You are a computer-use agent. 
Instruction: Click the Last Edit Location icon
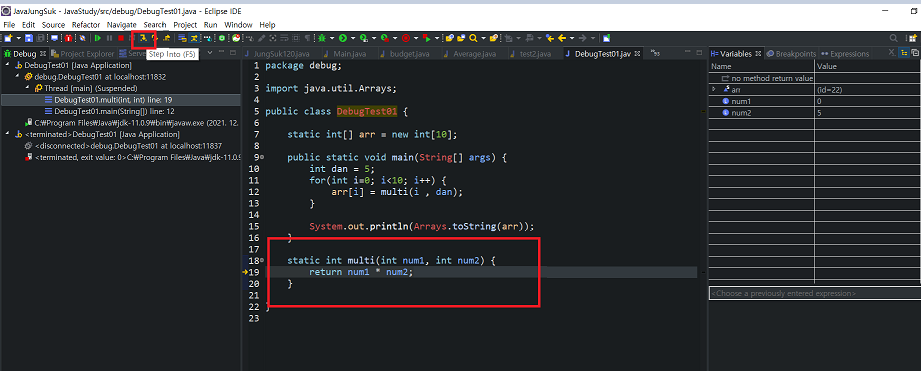coord(550,38)
